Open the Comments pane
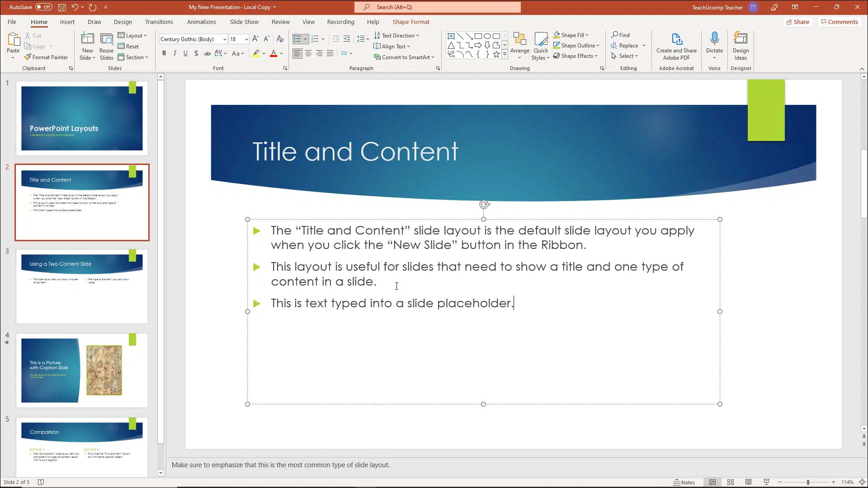Image resolution: width=868 pixels, height=488 pixels. click(x=840, y=22)
